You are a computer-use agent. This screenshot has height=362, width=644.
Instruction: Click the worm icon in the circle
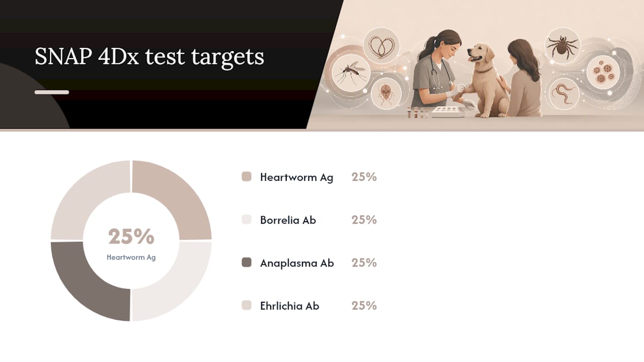click(x=563, y=93)
